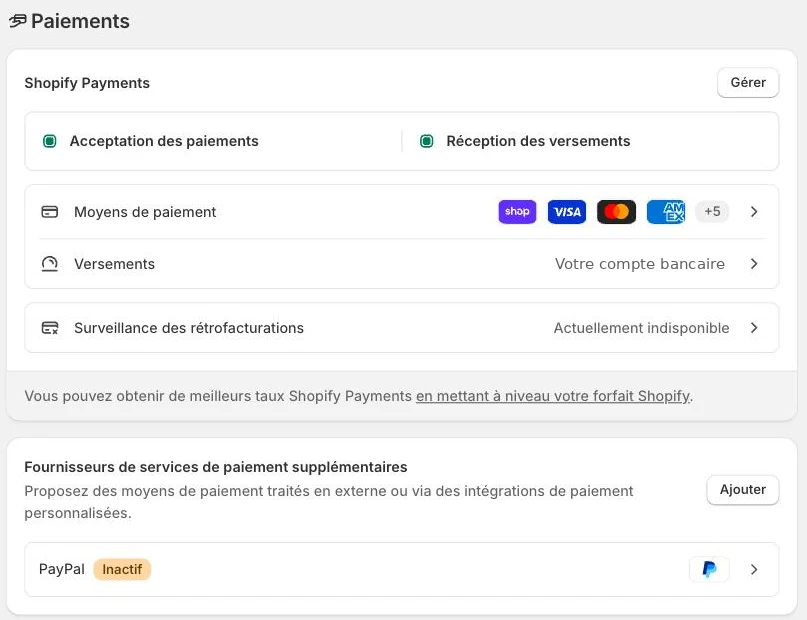The width and height of the screenshot is (807, 620).
Task: Click the Paiements header icon
Action: point(17,21)
